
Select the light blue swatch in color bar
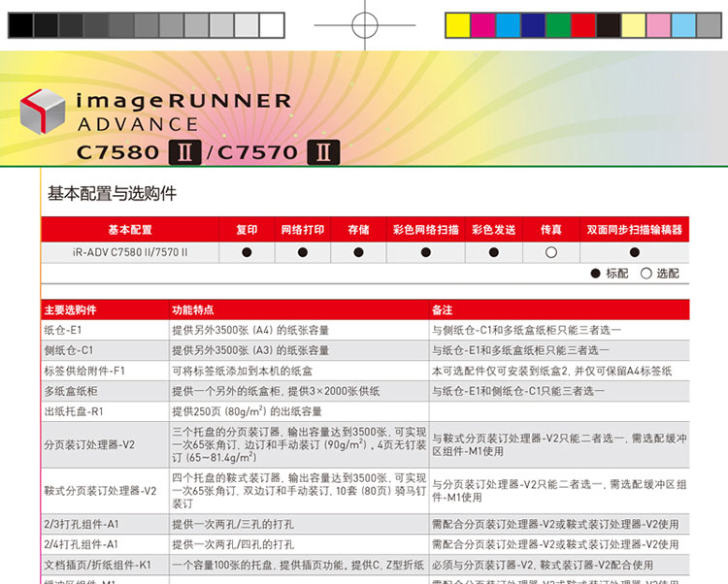pos(684,25)
